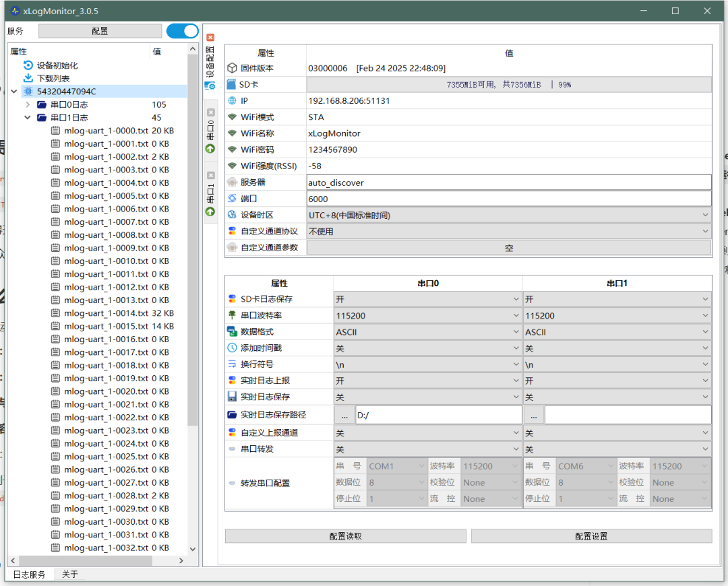The image size is (728, 586).
Task: Open the 串口1 自定义上报通道 dropdown
Action: (617, 433)
